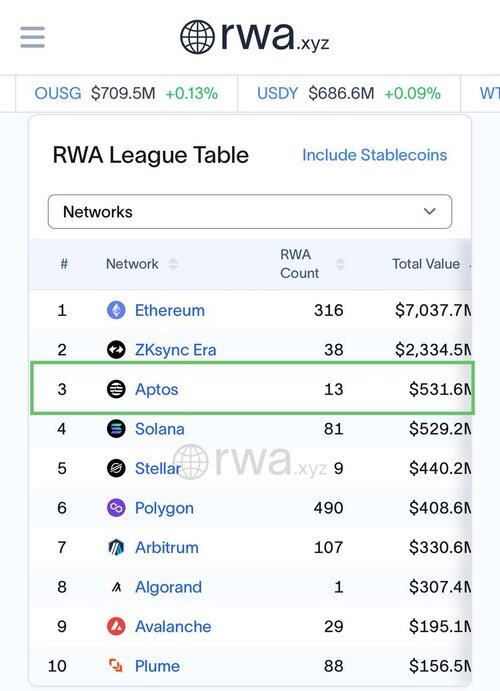Open the Networks dropdown selector
Screen dimensions: 500x691
250,212
